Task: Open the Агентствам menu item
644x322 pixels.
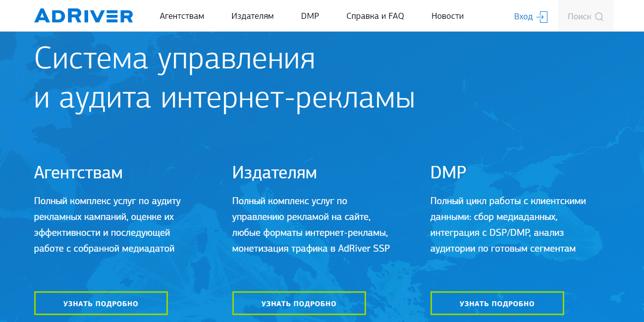Action: coord(182,15)
